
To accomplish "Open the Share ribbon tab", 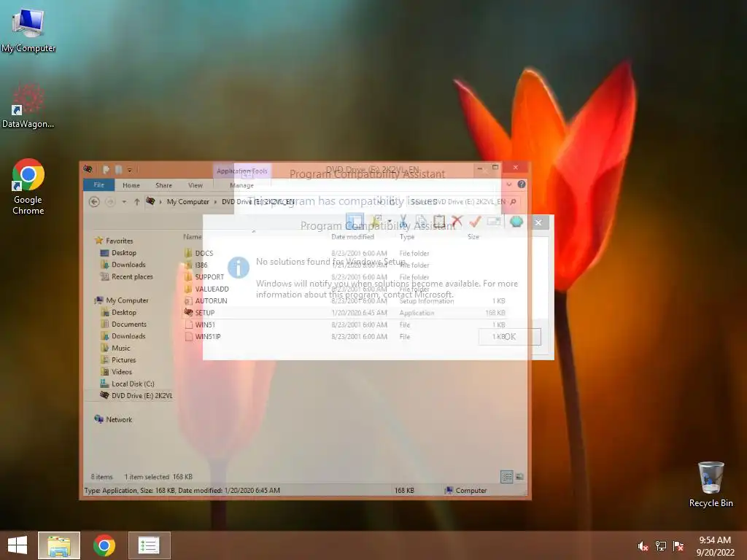I will click(163, 185).
